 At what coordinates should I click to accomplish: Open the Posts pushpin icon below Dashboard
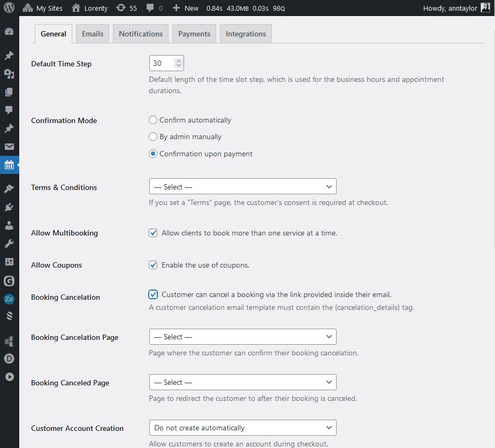point(9,55)
